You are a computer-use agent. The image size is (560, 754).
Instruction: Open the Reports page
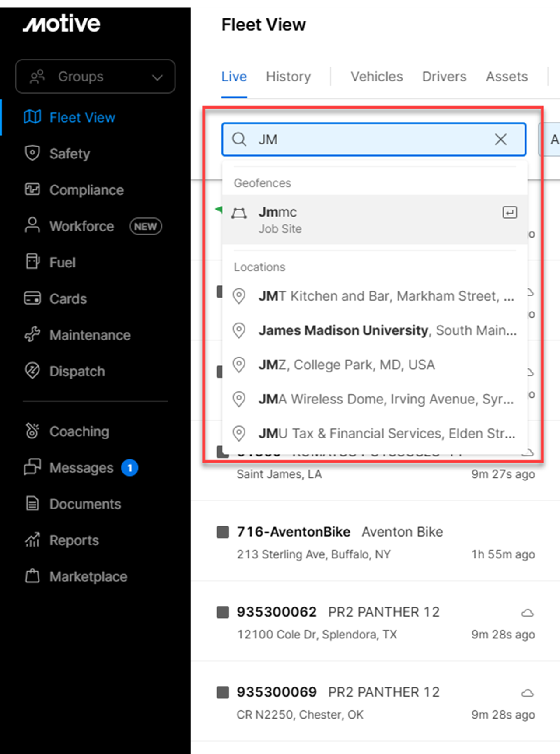[74, 540]
